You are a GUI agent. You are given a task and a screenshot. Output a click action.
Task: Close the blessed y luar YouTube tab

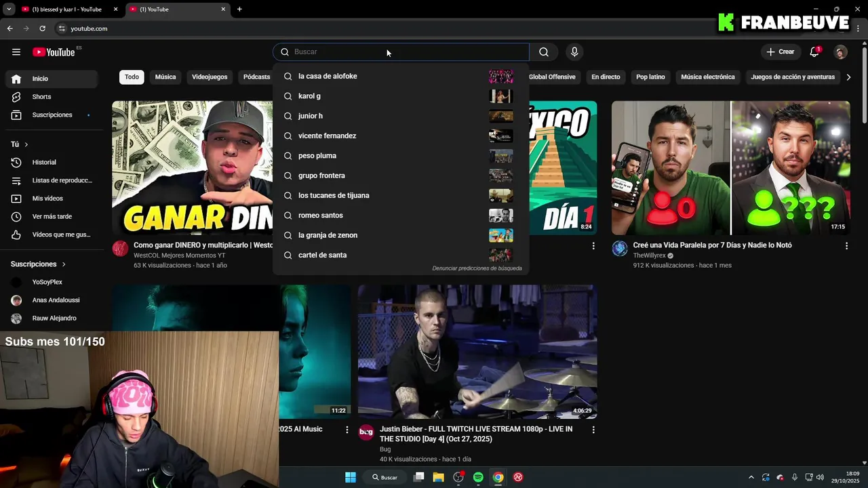click(115, 9)
